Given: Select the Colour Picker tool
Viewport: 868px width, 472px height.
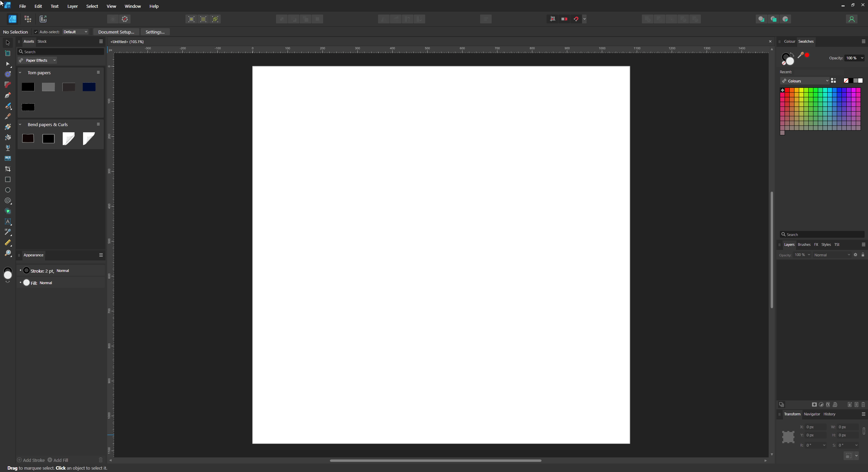Looking at the screenshot, I should pos(8,232).
